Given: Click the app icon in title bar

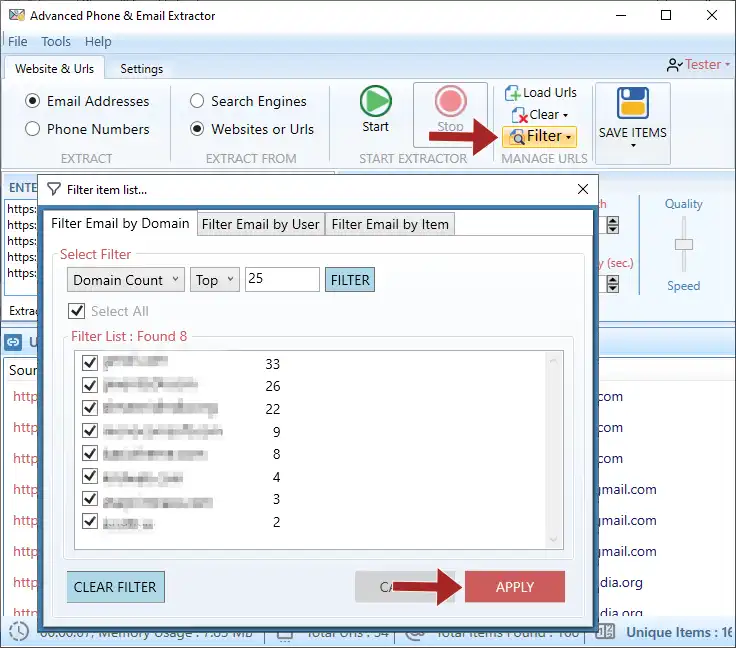Looking at the screenshot, I should [x=17, y=15].
